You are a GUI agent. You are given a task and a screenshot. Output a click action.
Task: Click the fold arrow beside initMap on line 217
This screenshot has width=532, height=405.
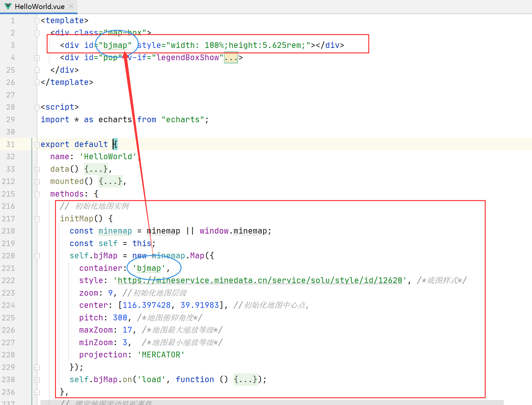point(37,218)
